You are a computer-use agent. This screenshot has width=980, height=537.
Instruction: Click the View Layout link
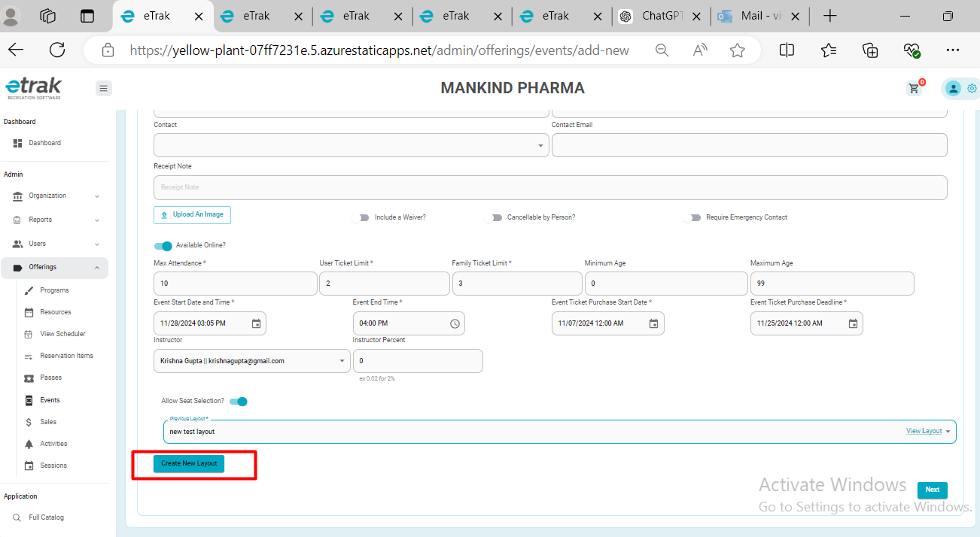pyautogui.click(x=924, y=431)
